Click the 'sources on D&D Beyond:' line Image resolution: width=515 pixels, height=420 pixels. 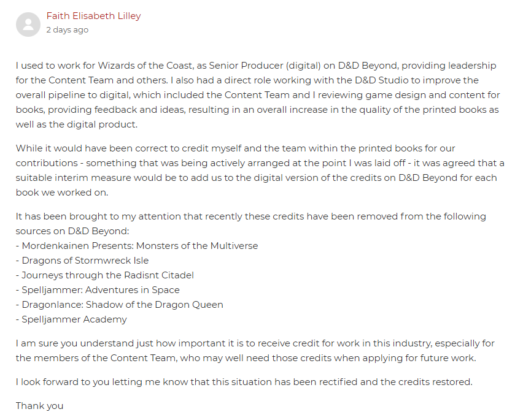[72, 231]
